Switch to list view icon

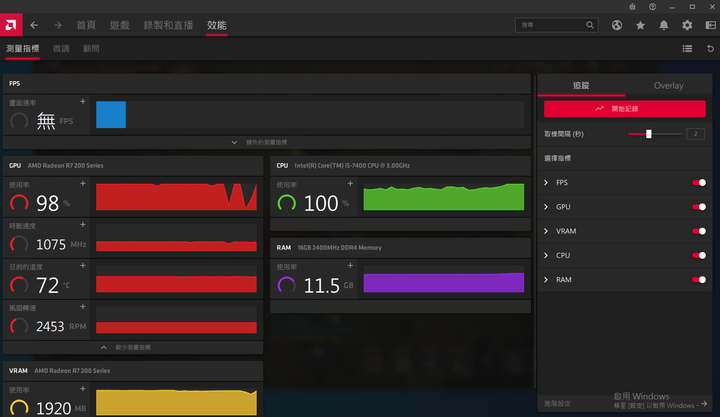687,48
